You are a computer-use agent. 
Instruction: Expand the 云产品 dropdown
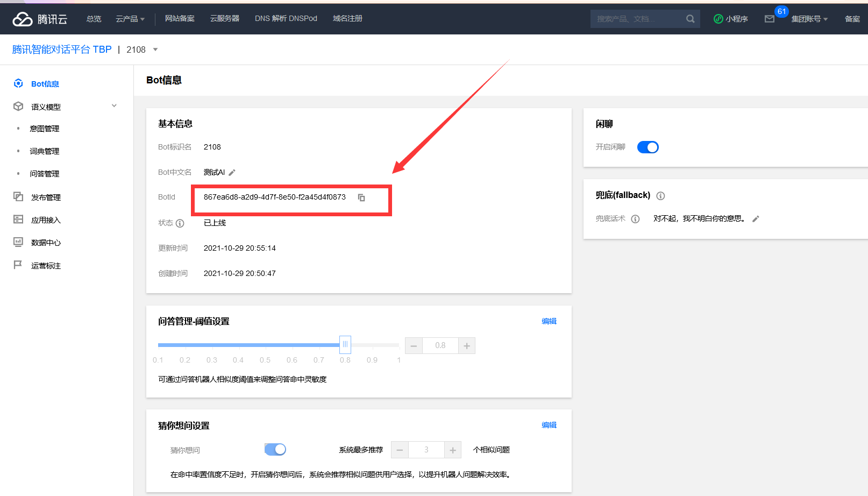tap(130, 19)
